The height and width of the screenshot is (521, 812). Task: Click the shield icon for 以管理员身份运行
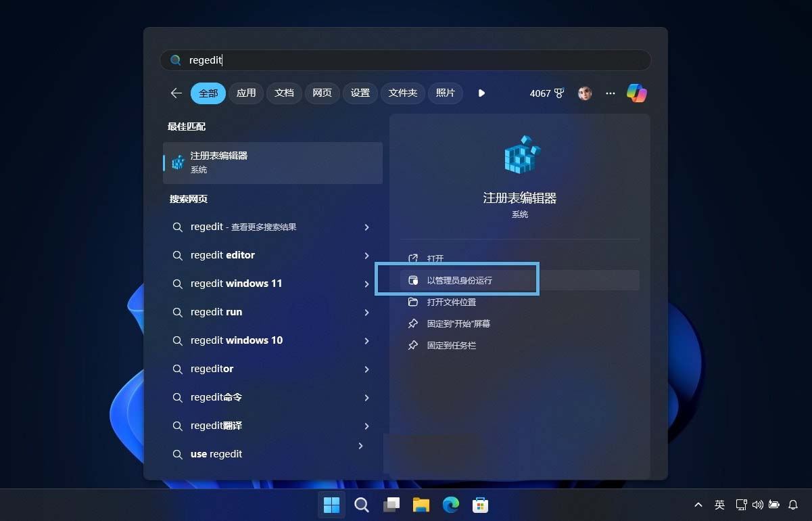(413, 280)
